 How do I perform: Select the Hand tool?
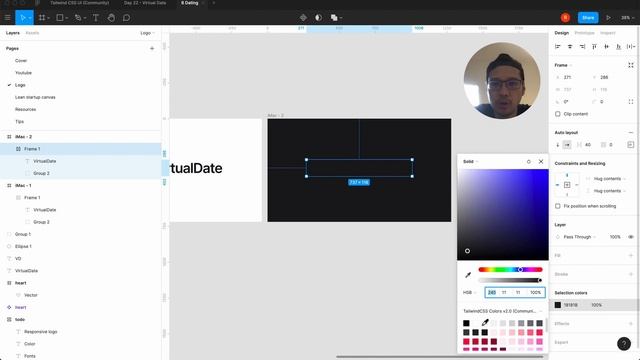tap(111, 18)
